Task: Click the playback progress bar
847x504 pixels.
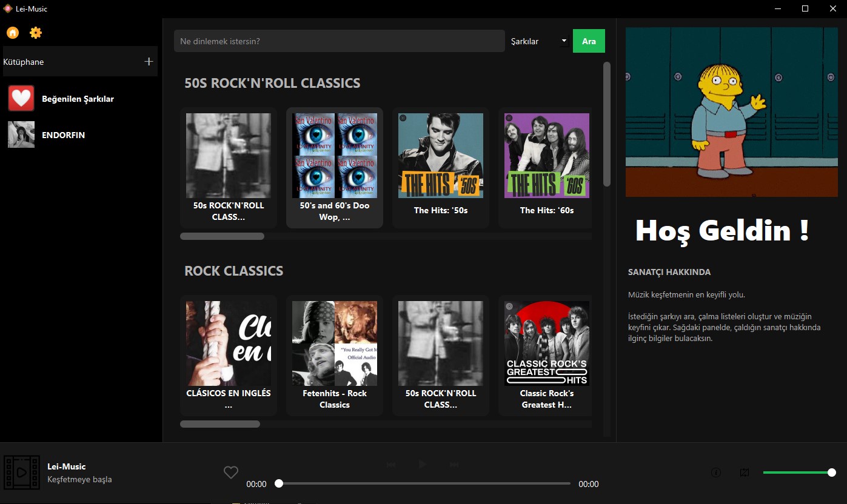Action: (424, 483)
